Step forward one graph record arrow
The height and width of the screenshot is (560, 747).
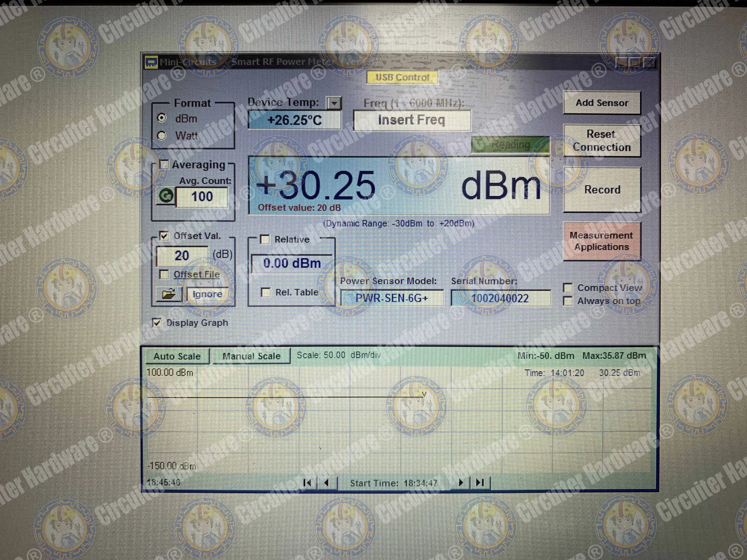point(461,483)
